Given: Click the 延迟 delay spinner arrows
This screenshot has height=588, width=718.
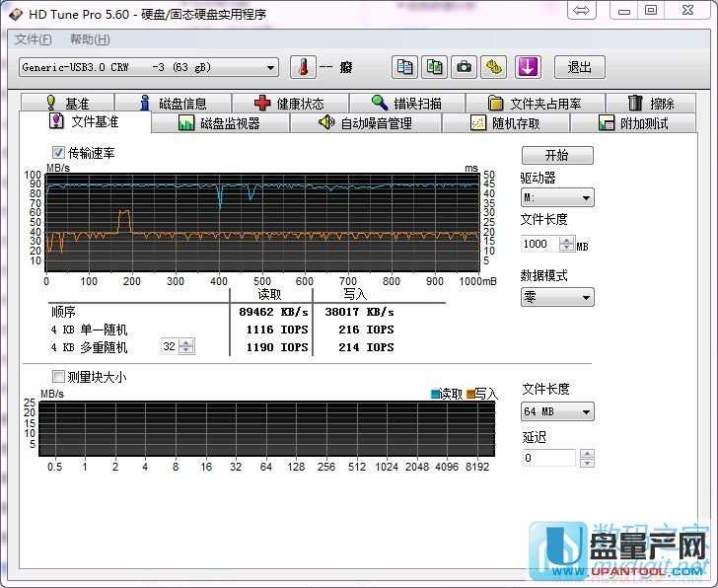Looking at the screenshot, I should 587,458.
